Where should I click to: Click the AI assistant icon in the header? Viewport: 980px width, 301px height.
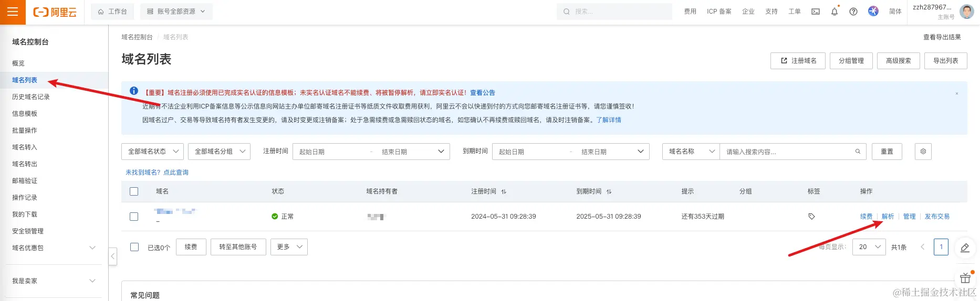click(x=873, y=11)
